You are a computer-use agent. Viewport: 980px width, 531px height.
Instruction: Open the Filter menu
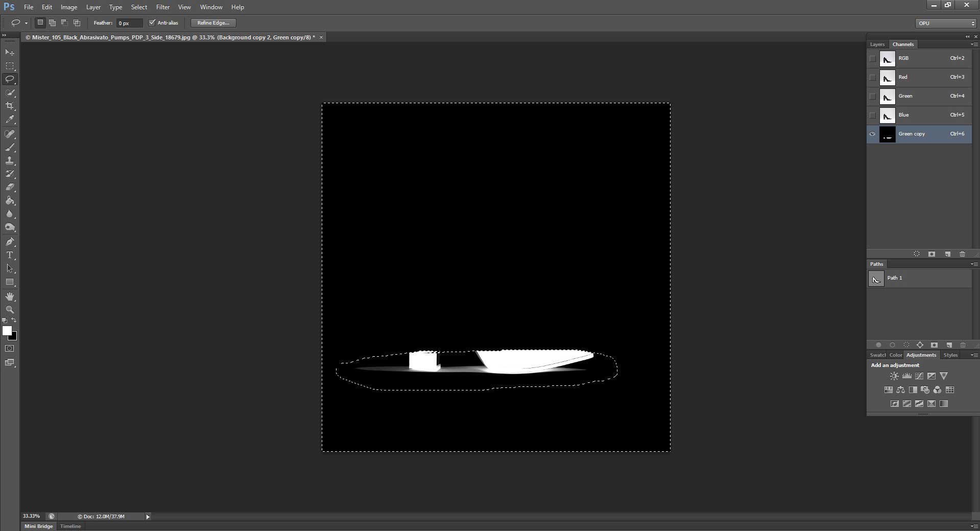(162, 7)
